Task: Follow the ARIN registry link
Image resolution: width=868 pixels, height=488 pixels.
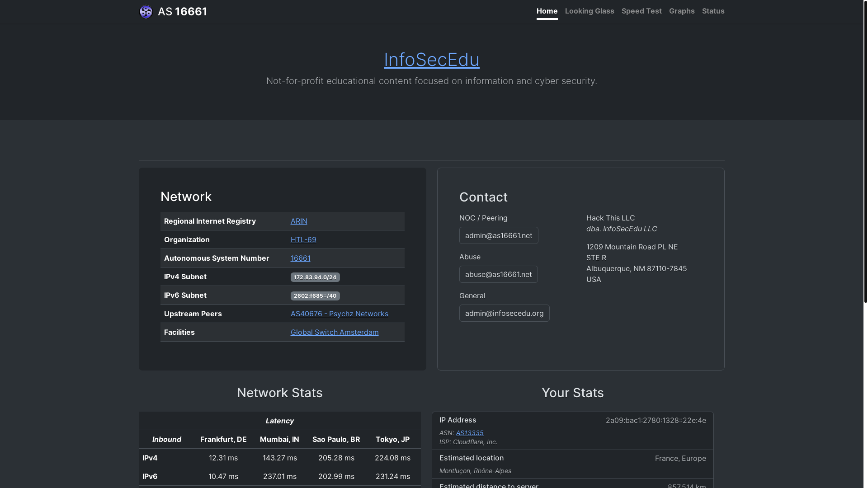Action: click(x=299, y=221)
